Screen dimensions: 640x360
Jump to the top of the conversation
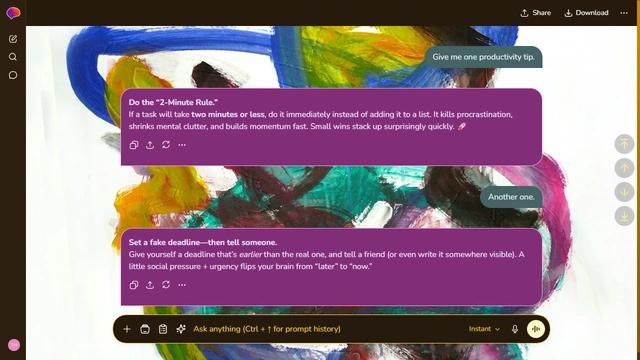point(624,144)
